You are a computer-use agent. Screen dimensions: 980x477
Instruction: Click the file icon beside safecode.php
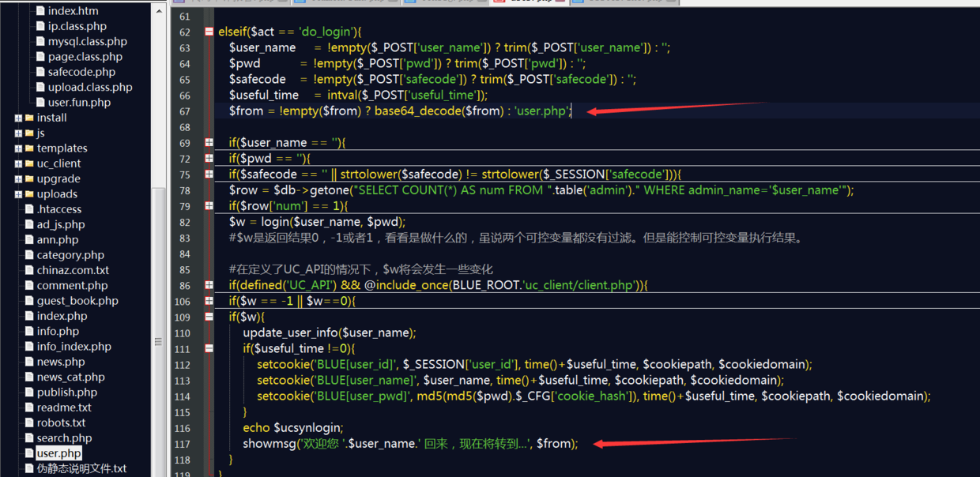coord(40,72)
